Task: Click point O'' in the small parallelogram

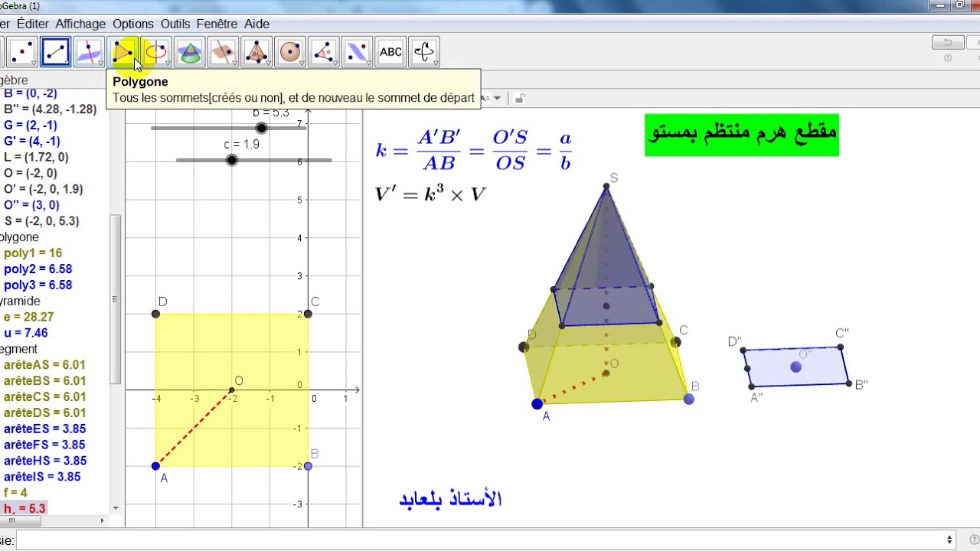Action: (795, 367)
